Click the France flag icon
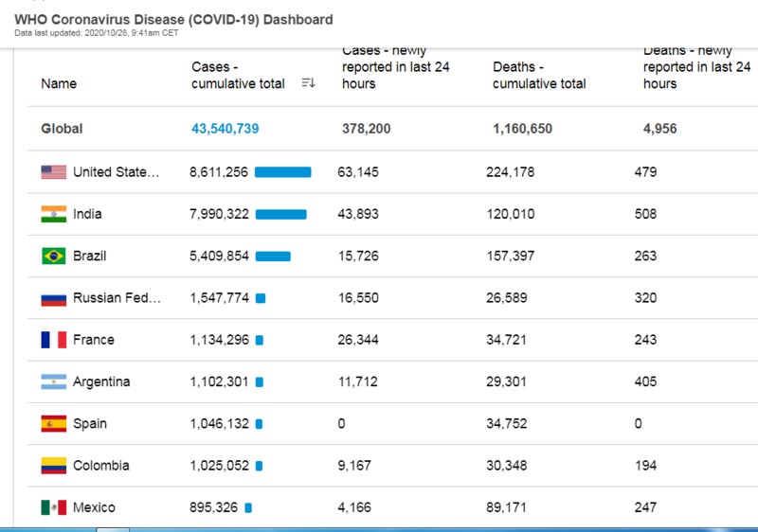Viewport: 758px width, 532px height. pos(54,340)
